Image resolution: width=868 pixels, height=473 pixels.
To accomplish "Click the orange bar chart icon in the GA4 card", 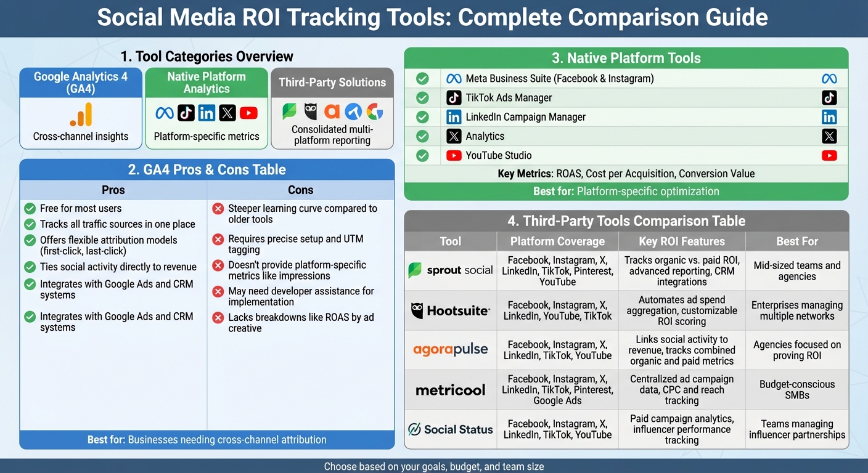I will click(x=81, y=115).
